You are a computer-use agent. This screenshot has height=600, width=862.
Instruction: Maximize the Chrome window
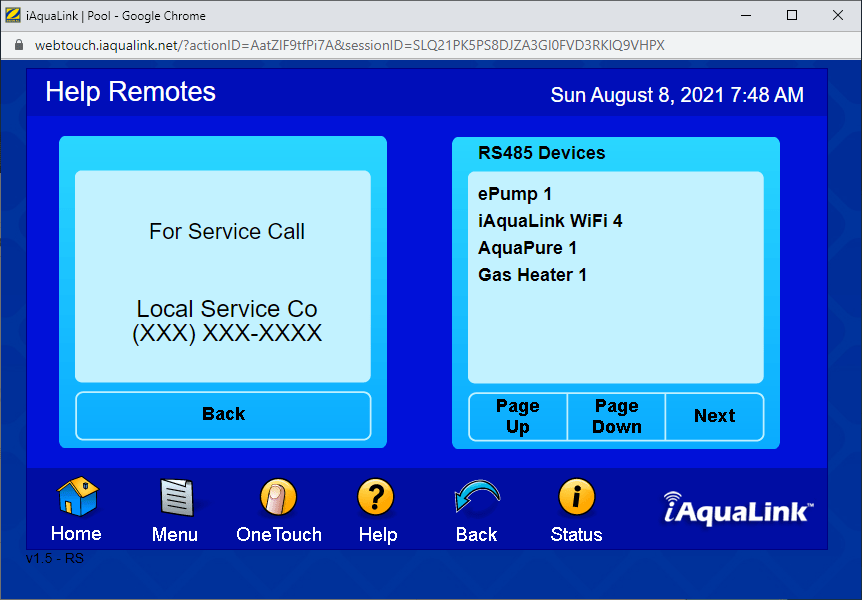pyautogui.click(x=792, y=15)
